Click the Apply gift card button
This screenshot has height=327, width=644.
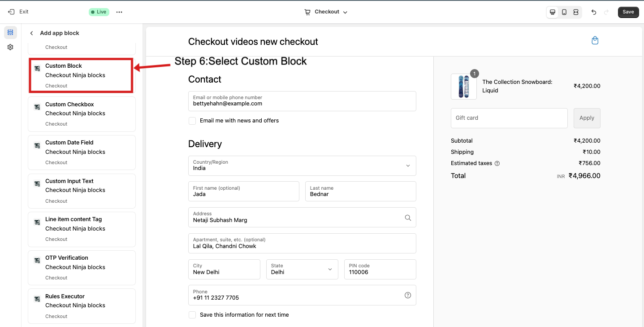click(587, 118)
